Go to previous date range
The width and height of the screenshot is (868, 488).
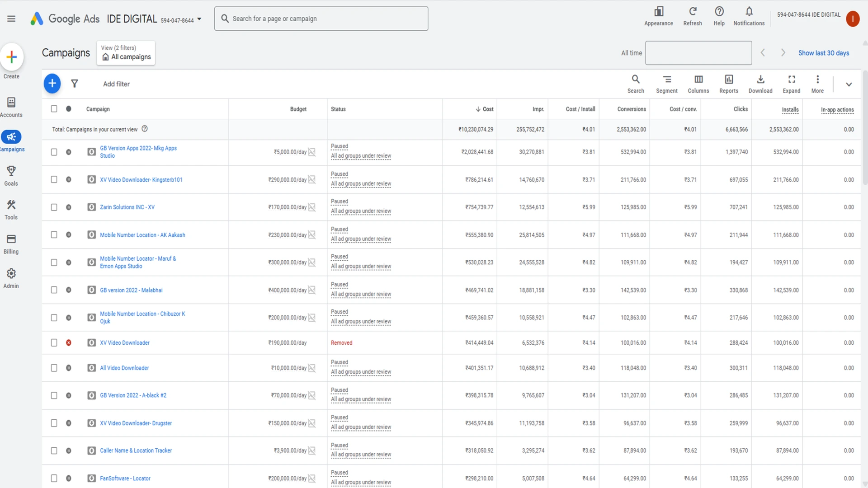[763, 53]
